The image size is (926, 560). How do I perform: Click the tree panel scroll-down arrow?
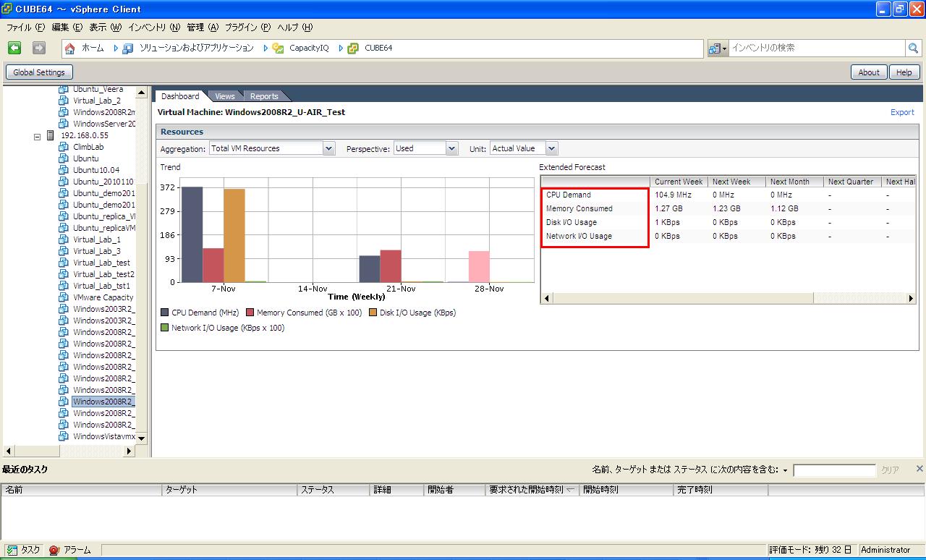(x=141, y=438)
